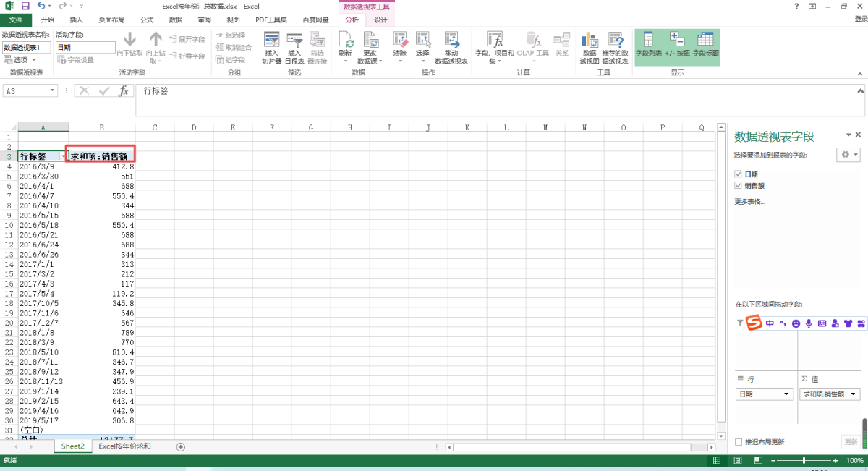The width and height of the screenshot is (868, 471).
Task: Enable the 推迟布局更新 checkbox
Action: (739, 442)
